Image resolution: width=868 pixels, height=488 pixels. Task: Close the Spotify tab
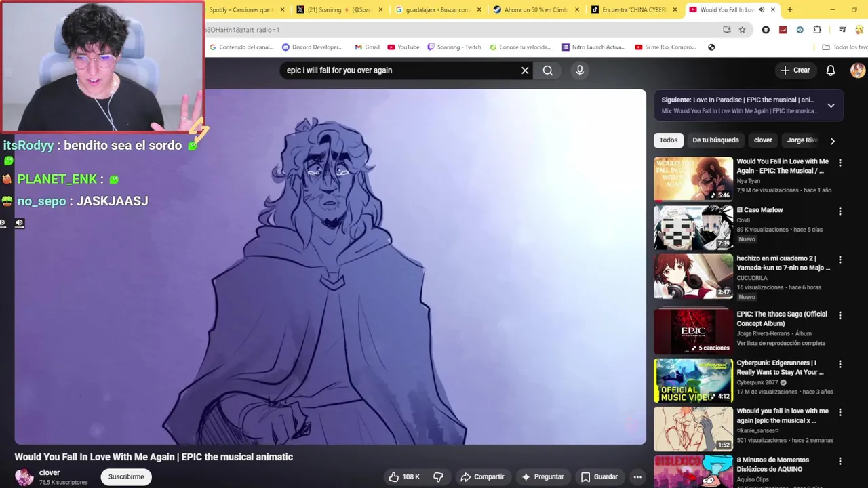281,9
